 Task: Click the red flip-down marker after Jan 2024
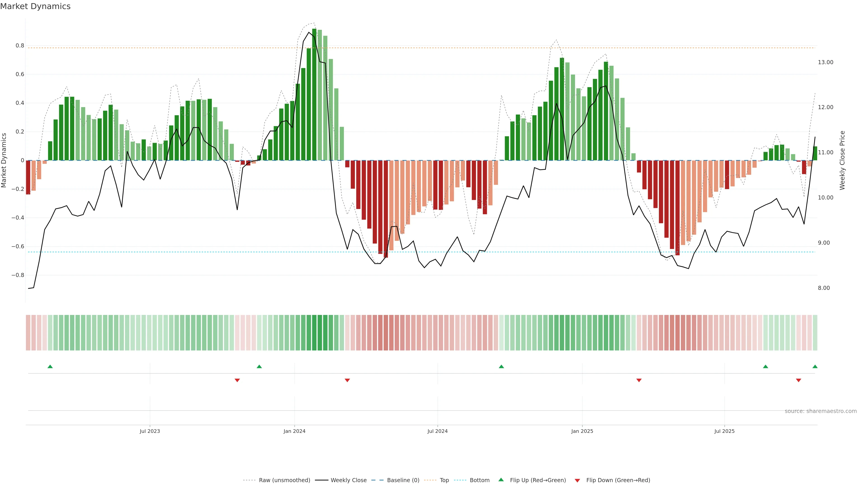coord(347,380)
